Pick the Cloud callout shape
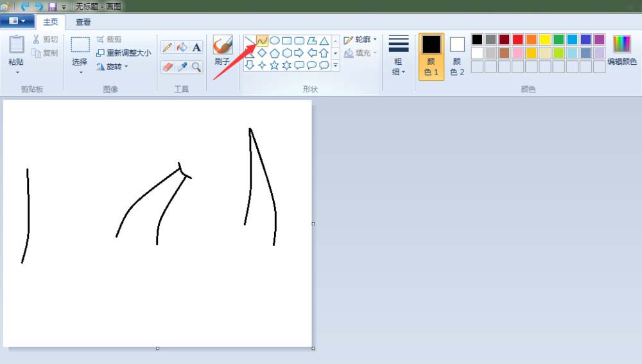 (324, 65)
